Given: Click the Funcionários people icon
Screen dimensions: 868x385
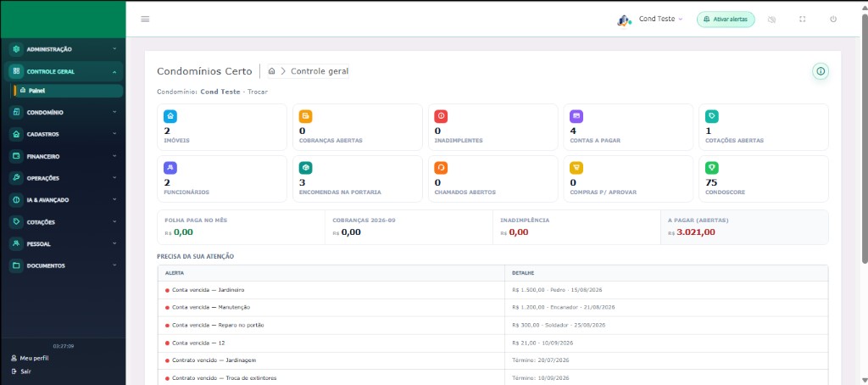Looking at the screenshot, I should [170, 168].
